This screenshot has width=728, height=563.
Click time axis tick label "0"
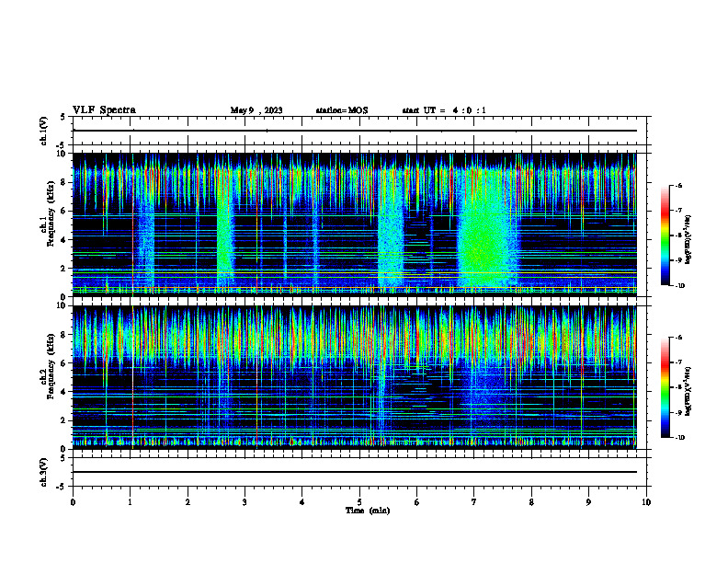click(73, 502)
